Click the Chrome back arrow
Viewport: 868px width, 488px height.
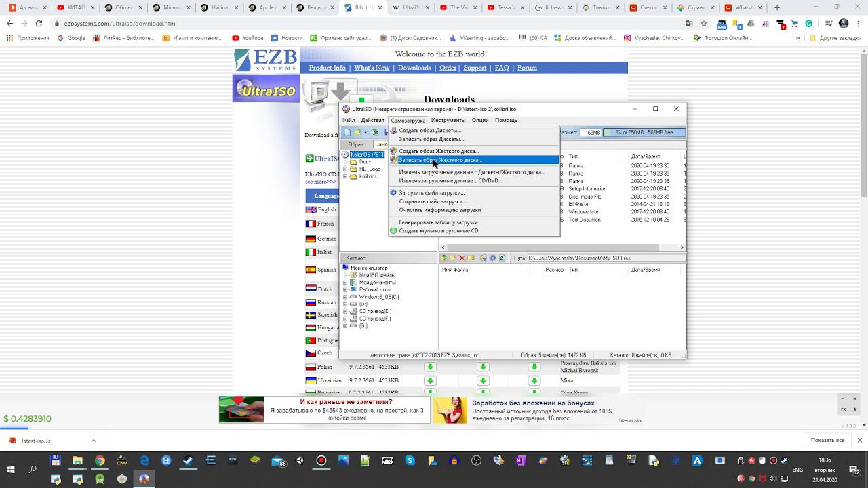9,23
